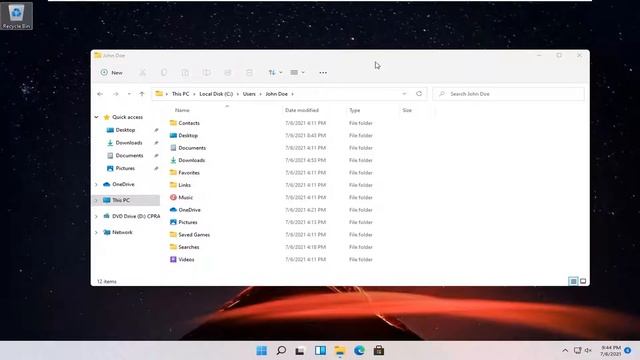This screenshot has height=360, width=640.
Task: Open the View layout dropdown
Action: click(x=297, y=73)
